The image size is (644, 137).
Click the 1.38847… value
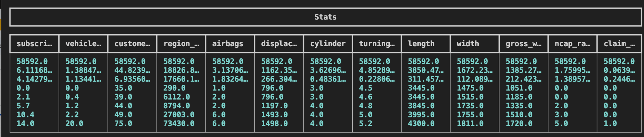point(83,70)
